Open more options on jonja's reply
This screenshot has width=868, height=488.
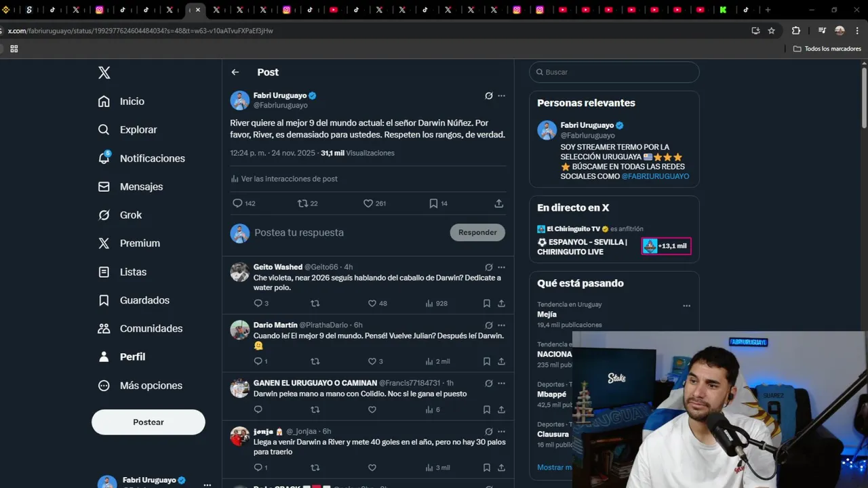coord(501,431)
